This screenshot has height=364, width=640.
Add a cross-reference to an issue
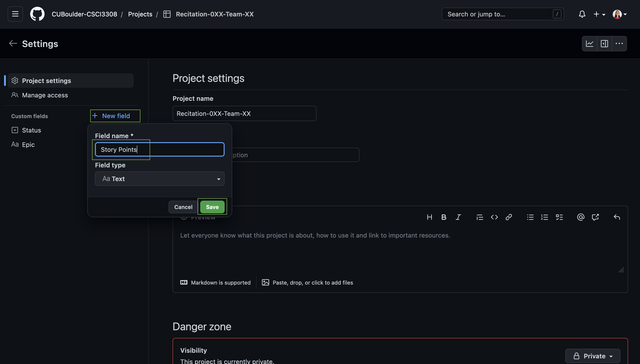[x=595, y=217]
